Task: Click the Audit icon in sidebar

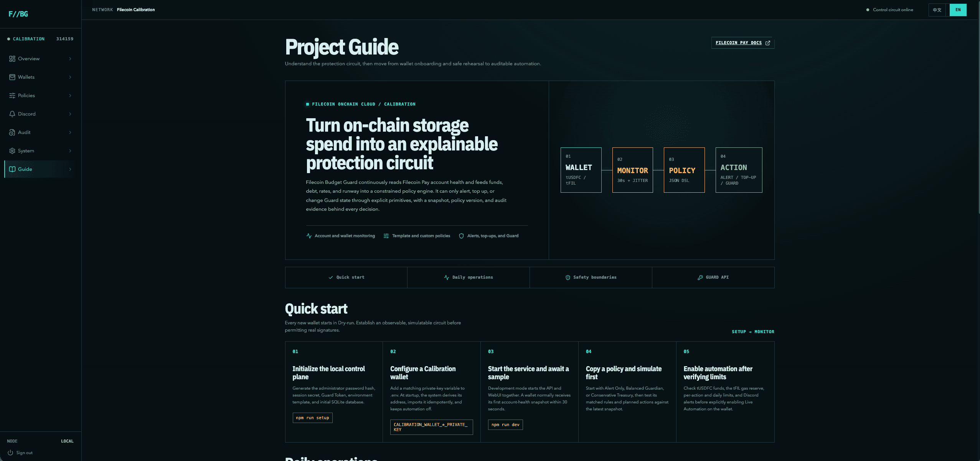Action: (12, 132)
